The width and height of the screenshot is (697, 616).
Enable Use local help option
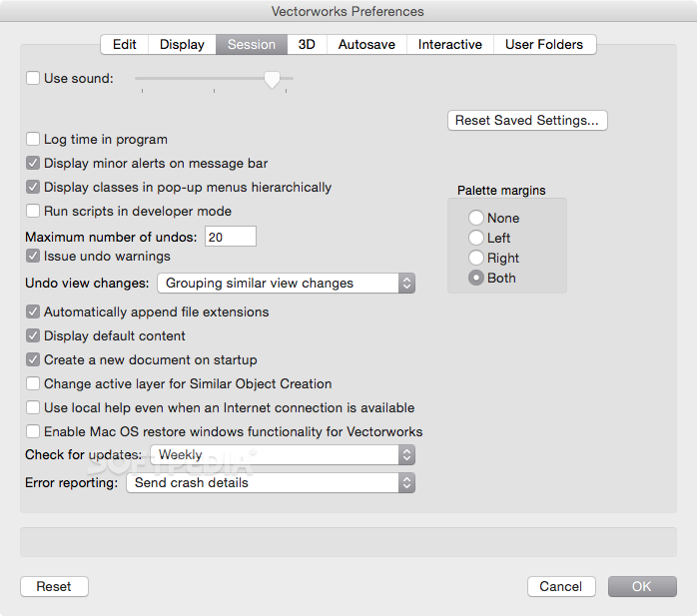point(33,407)
